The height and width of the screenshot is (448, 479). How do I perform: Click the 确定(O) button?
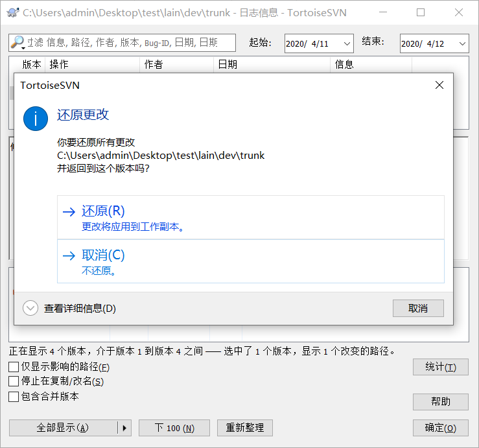coord(441,427)
